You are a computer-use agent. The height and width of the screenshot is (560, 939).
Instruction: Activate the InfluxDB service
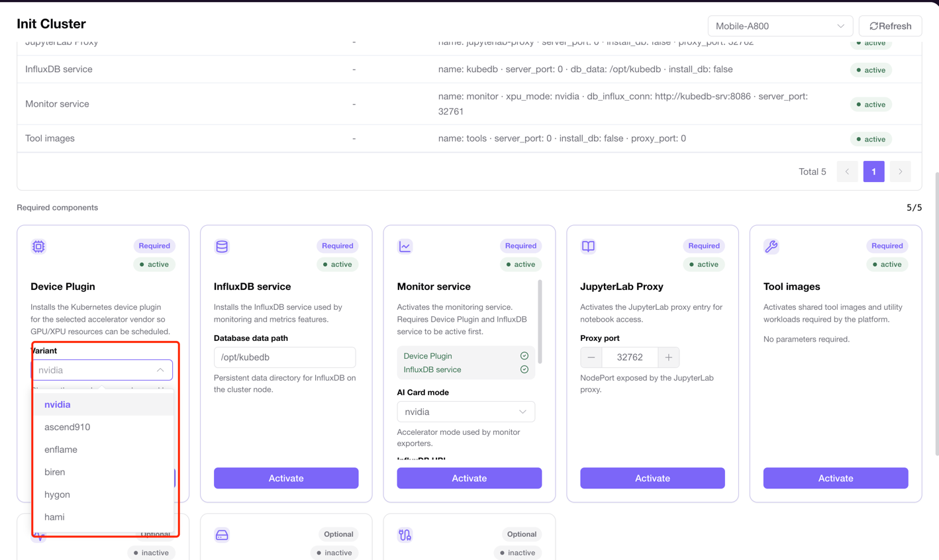point(286,478)
